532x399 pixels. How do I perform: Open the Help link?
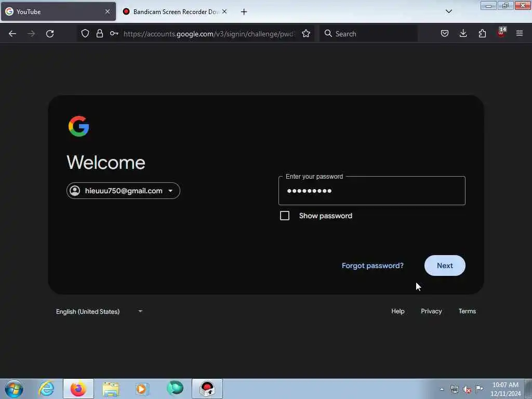397,311
